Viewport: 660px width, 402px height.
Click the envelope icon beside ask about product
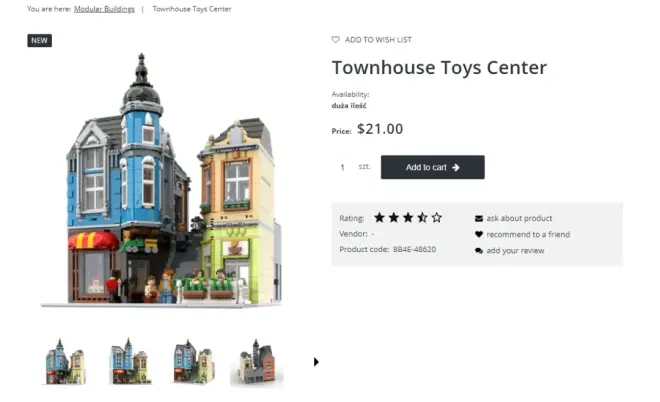pyautogui.click(x=479, y=218)
